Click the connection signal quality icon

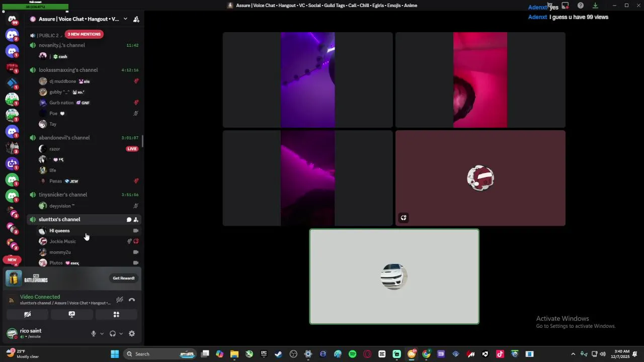[11, 300]
